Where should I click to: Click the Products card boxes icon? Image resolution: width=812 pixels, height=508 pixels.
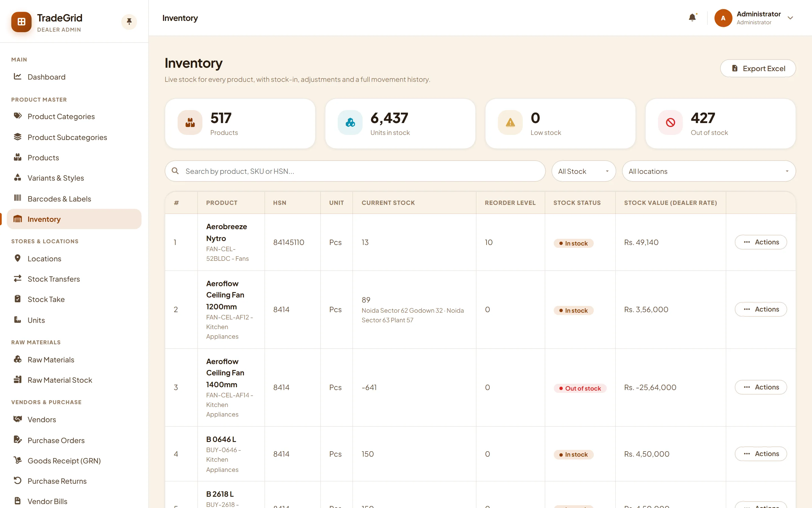point(190,123)
